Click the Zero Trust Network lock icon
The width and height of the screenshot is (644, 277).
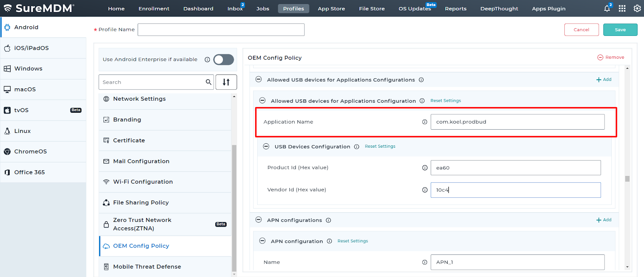[106, 225]
